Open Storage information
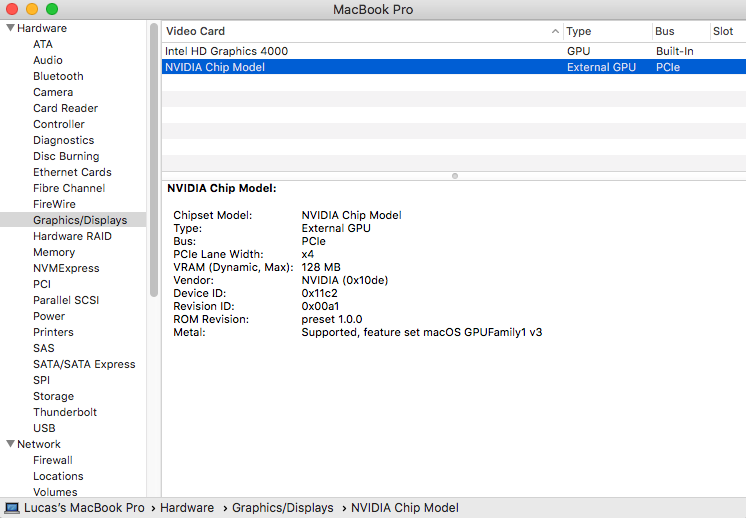Viewport: 746px width, 518px height. [53, 396]
